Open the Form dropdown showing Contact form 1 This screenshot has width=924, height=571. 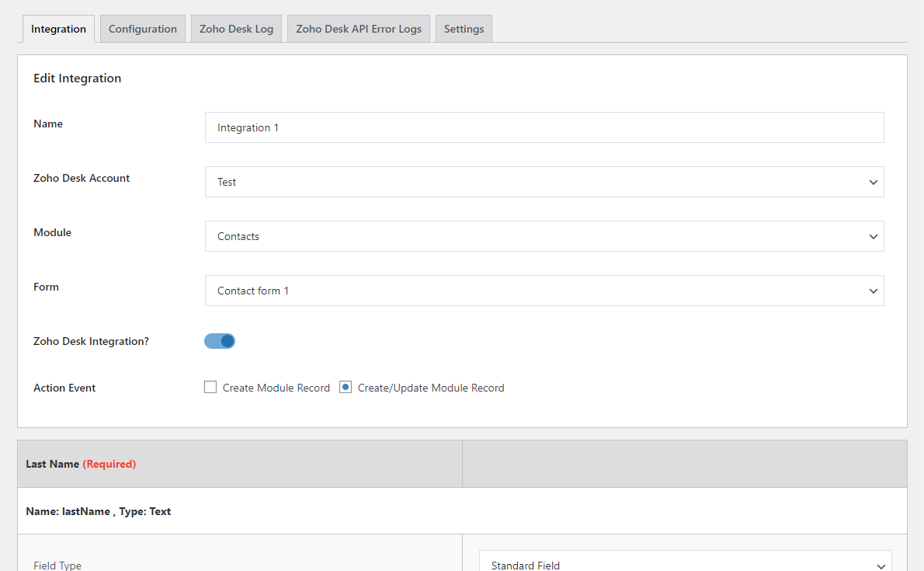(x=544, y=291)
